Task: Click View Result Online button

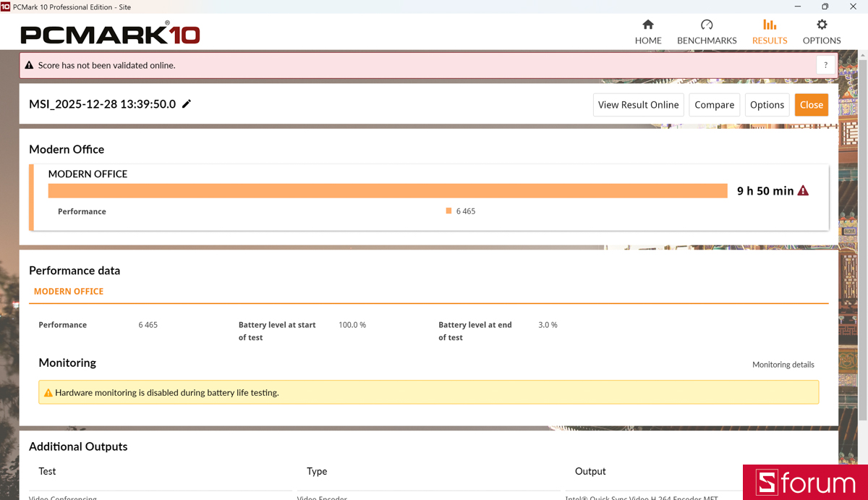Action: [x=638, y=105]
